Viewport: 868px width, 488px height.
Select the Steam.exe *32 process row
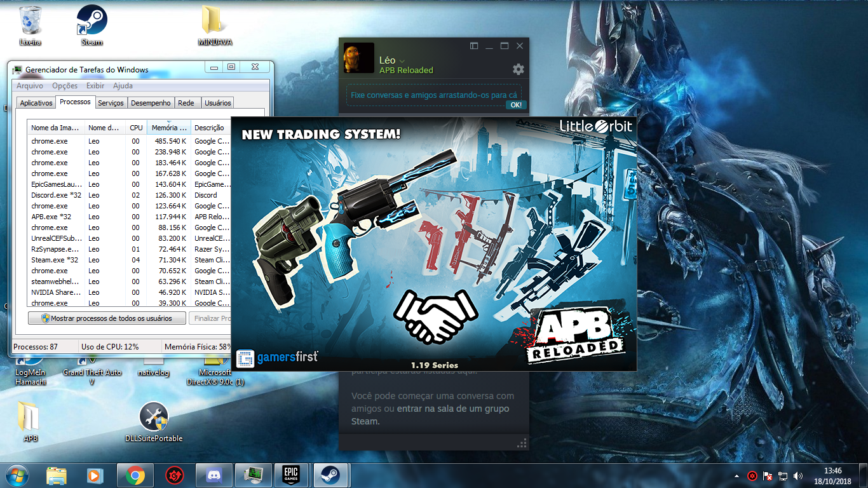pos(130,260)
